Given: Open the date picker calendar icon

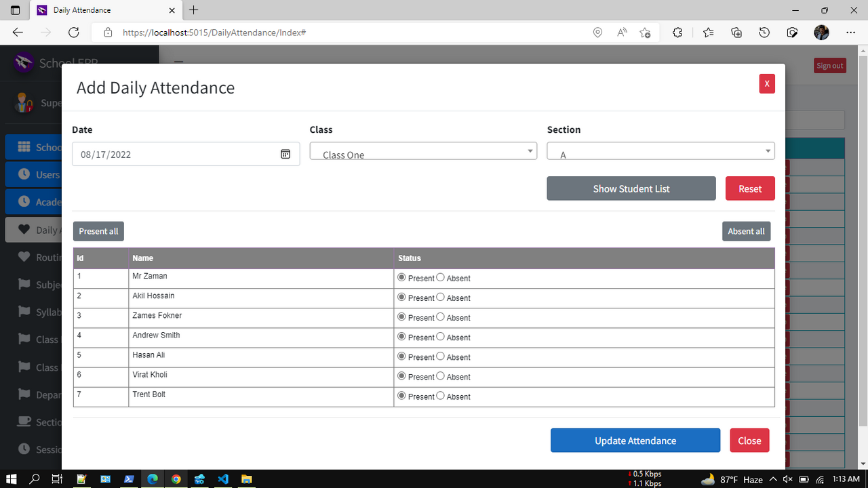Looking at the screenshot, I should pyautogui.click(x=285, y=155).
